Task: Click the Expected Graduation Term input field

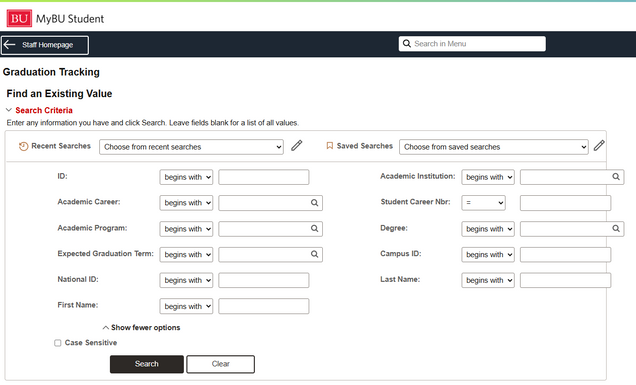Action: click(x=271, y=254)
